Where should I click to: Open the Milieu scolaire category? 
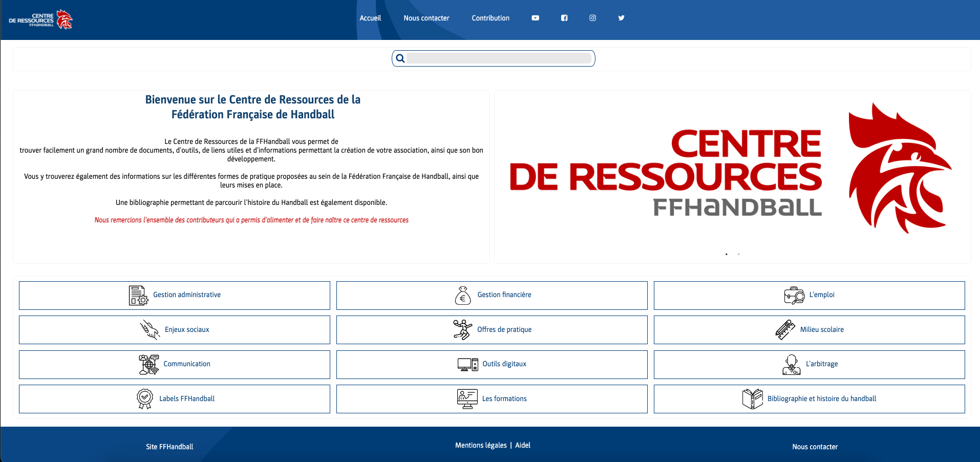(x=809, y=330)
